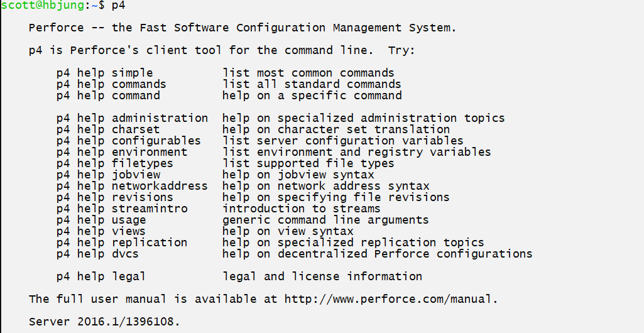Click 'p4 help usage' text

[101, 220]
